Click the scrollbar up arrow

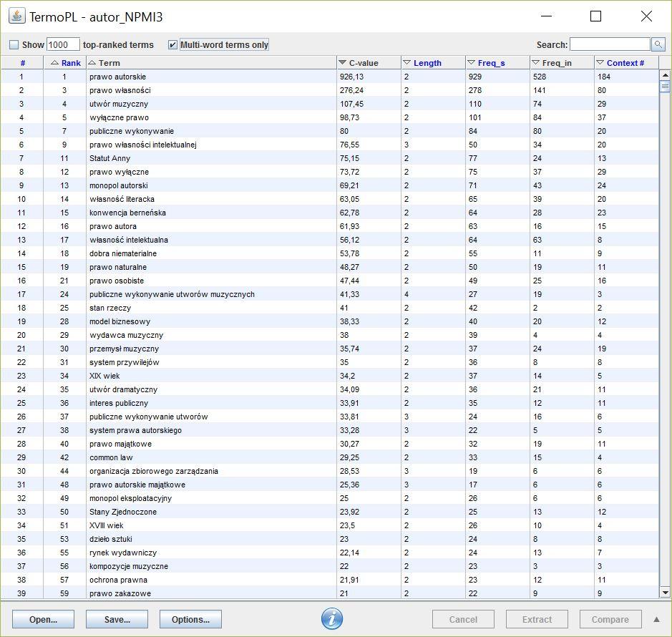[665, 75]
